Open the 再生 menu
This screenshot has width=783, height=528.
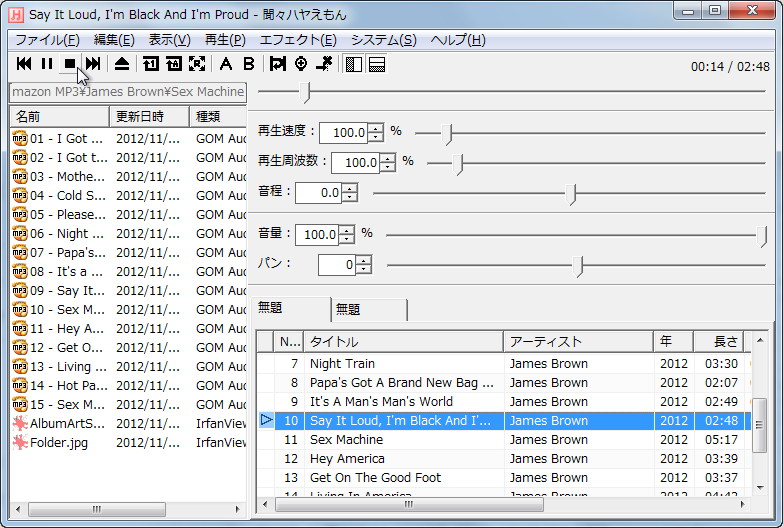pyautogui.click(x=225, y=40)
